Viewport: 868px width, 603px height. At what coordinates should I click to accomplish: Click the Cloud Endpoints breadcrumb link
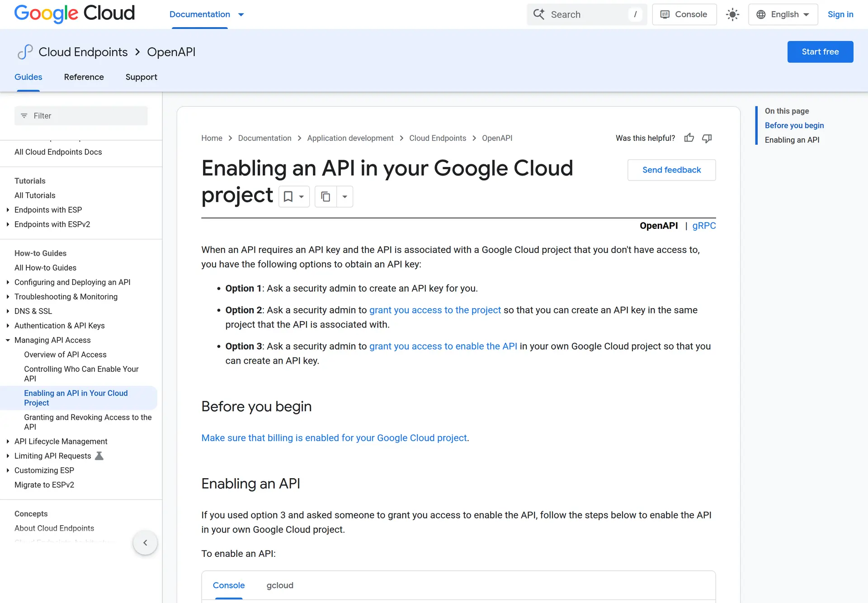[438, 138]
